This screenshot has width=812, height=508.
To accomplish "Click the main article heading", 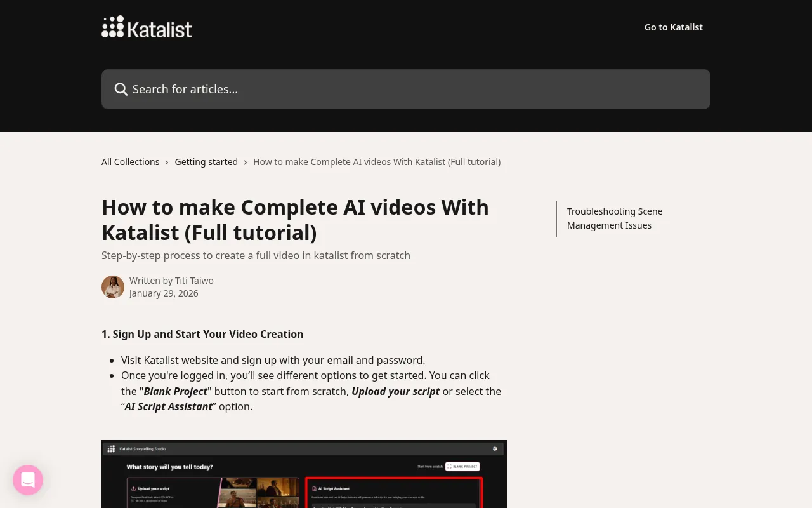I will pos(296,220).
